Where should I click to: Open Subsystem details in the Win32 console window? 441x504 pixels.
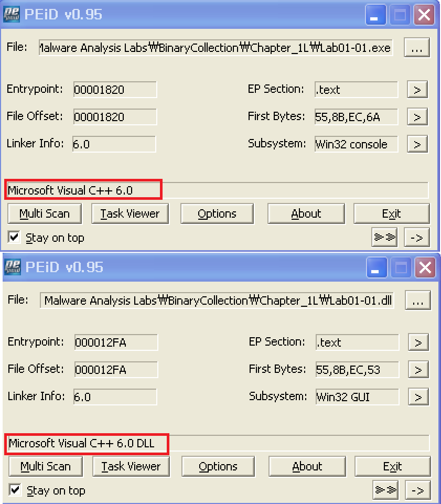[417, 144]
